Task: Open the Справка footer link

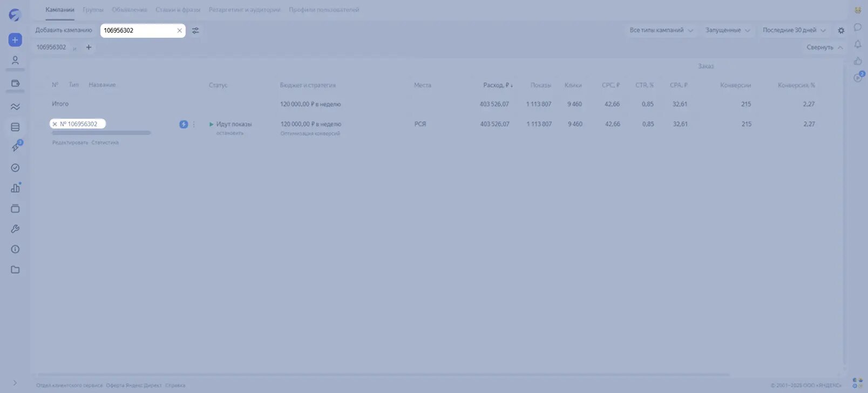Action: pyautogui.click(x=175, y=385)
